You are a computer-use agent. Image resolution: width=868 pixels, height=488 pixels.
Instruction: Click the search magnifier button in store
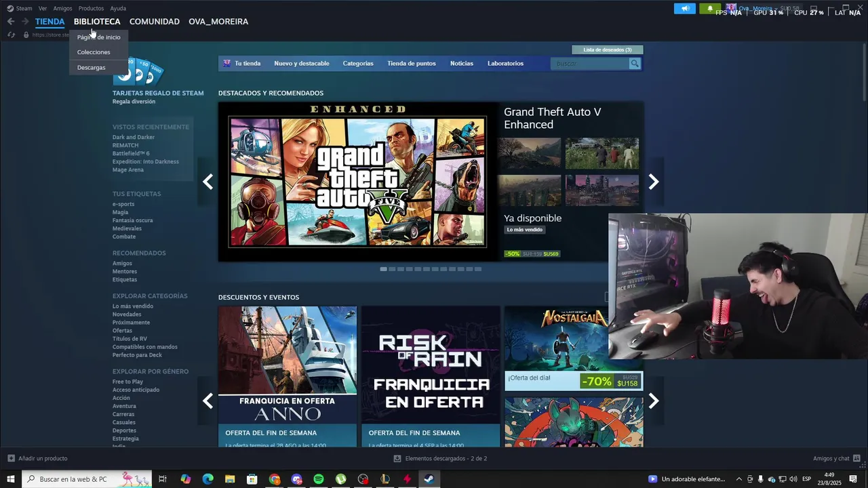coord(635,63)
